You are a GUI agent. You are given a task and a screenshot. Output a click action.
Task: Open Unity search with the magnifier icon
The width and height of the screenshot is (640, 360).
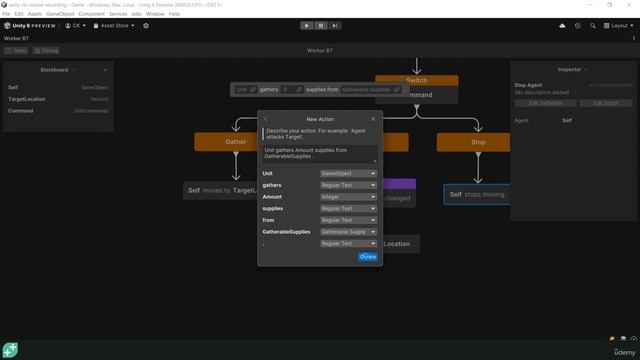click(593, 26)
